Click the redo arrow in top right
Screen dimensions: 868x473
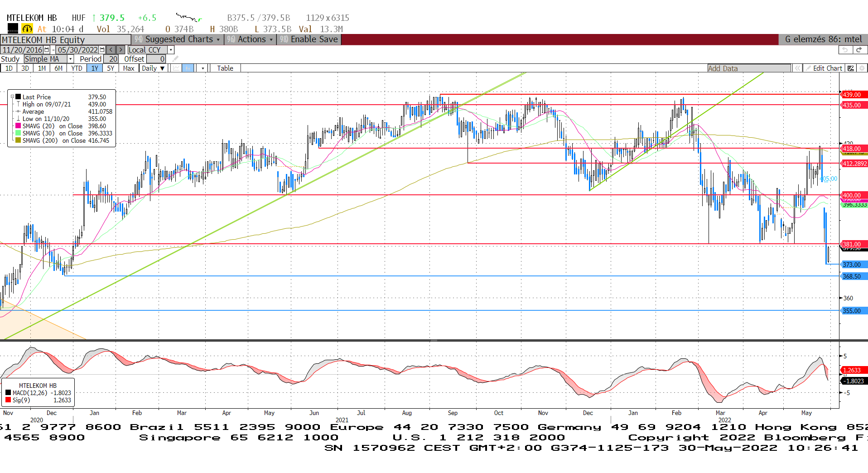[859, 50]
